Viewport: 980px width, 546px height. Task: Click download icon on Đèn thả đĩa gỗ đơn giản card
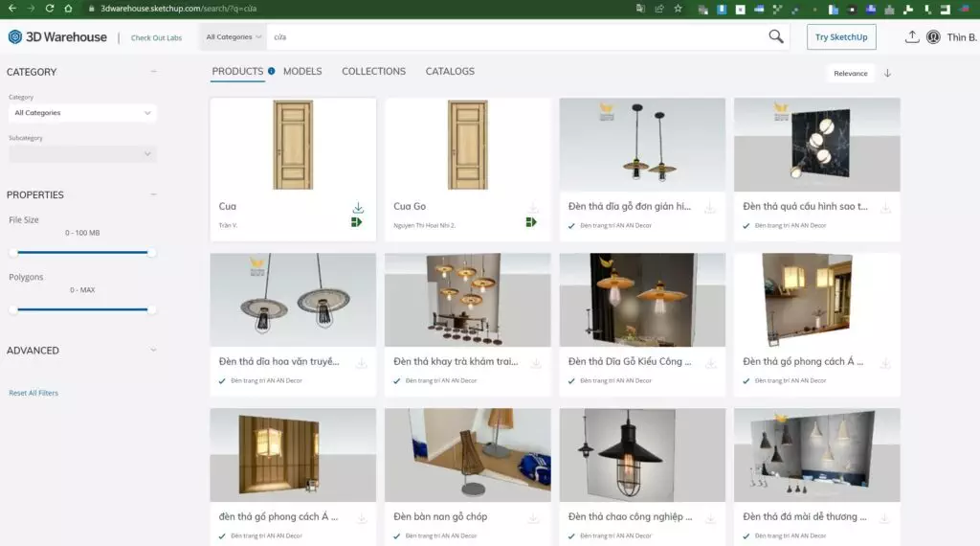(710, 208)
